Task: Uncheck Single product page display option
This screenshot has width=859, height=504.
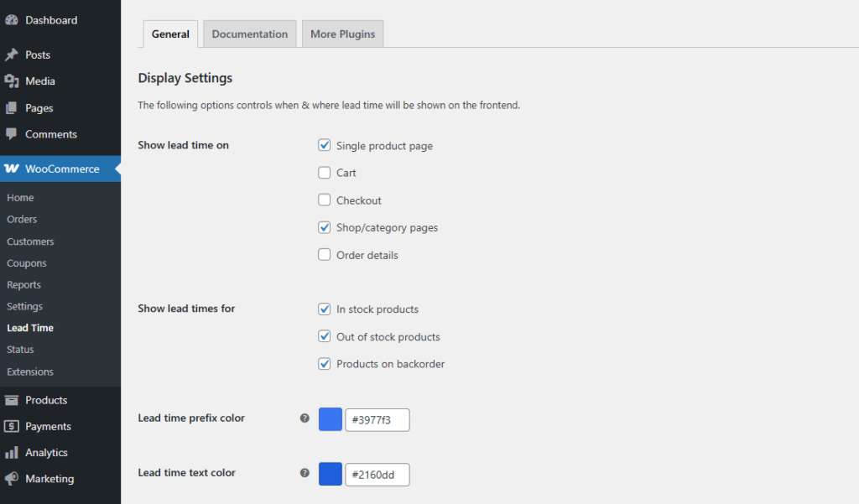Action: click(325, 145)
